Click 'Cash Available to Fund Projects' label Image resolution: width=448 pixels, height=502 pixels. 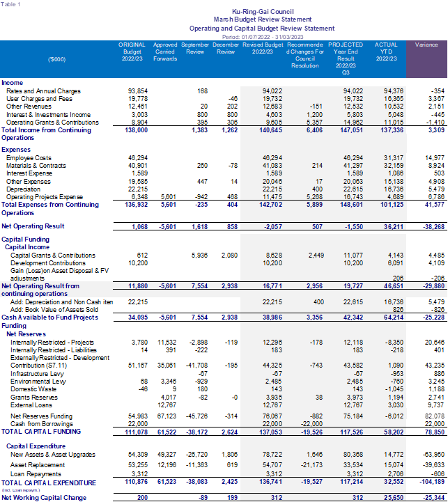tap(49, 317)
